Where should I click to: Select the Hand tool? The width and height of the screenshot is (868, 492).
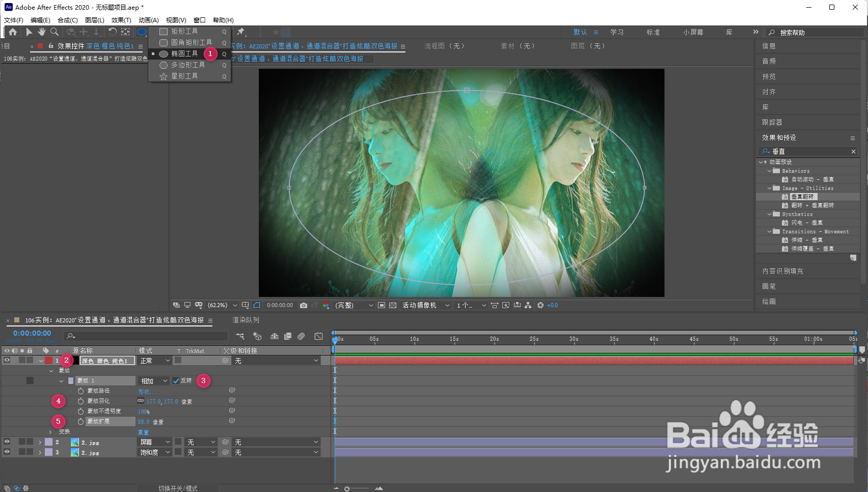point(41,32)
